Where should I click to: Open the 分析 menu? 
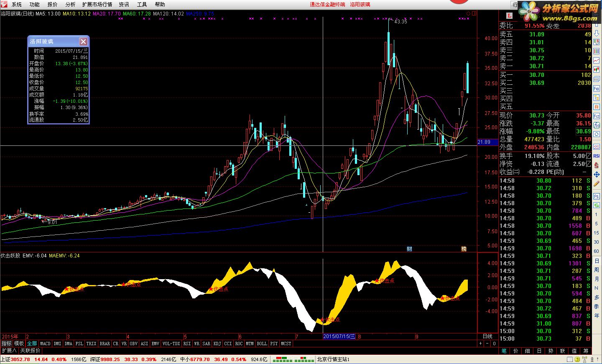coord(71,5)
